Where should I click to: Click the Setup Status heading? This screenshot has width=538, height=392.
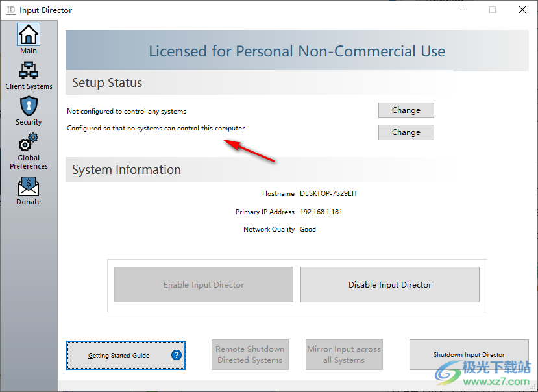(x=107, y=82)
